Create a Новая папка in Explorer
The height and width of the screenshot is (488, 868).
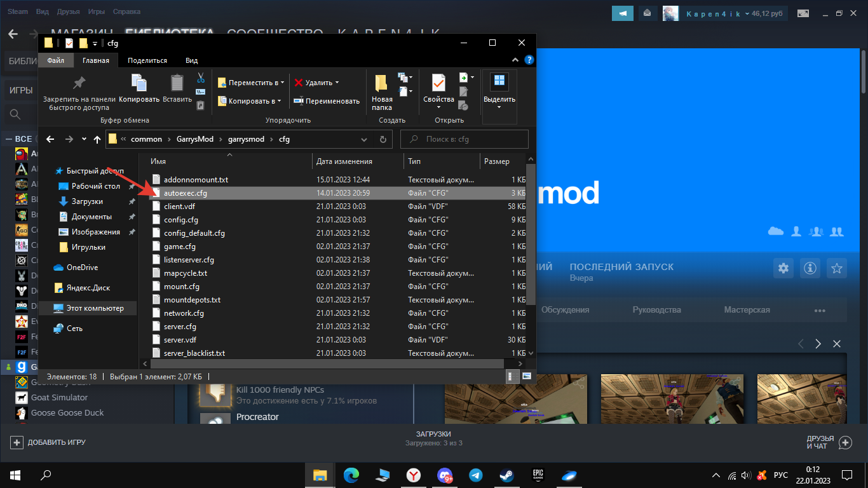(382, 93)
